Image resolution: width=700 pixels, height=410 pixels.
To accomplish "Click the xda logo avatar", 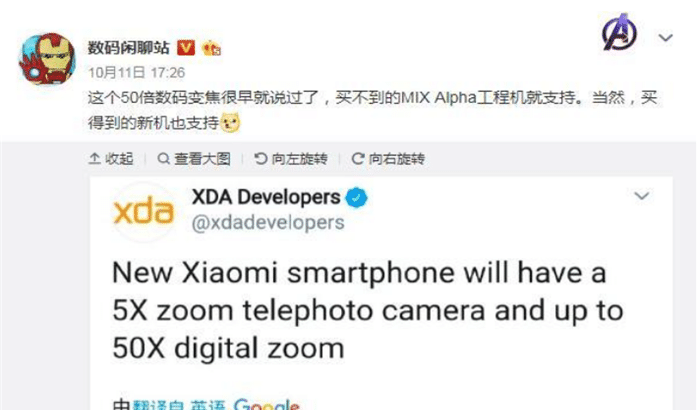I will click(x=143, y=211).
